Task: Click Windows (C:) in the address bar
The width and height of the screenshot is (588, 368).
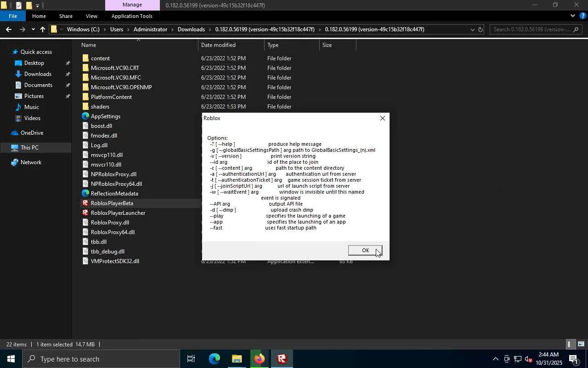Action: [83, 29]
